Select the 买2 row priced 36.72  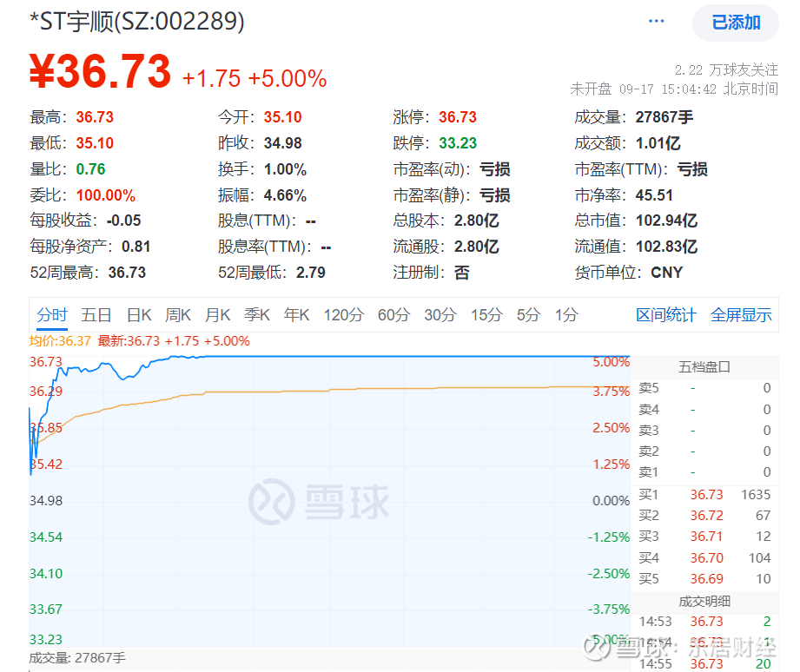tap(704, 516)
